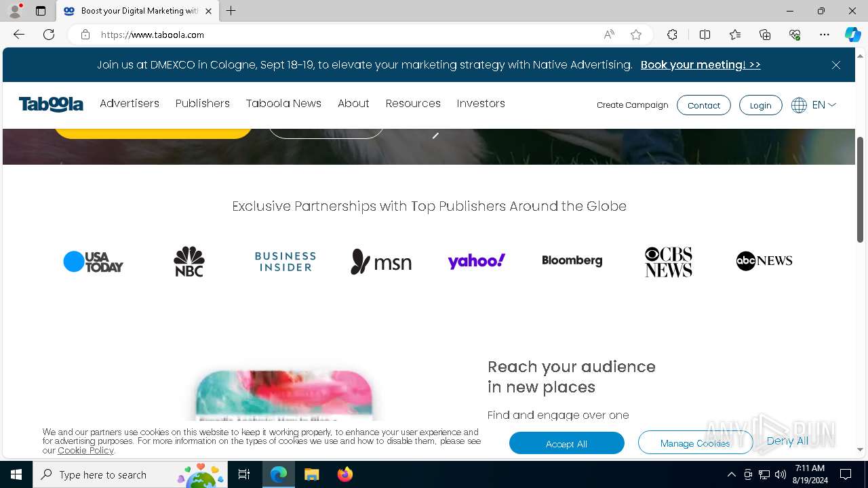Open the Collections icon
This screenshot has height=488, width=868.
765,35
